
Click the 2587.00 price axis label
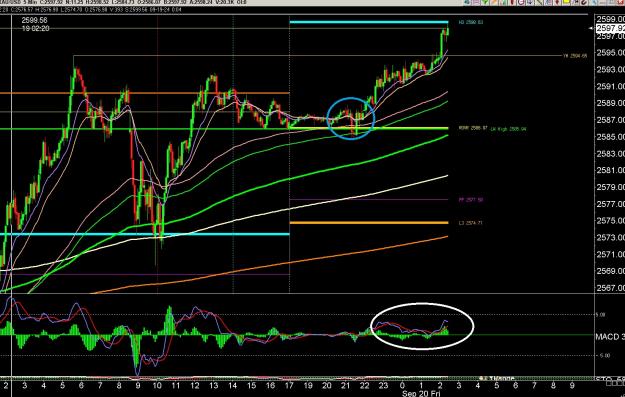pyautogui.click(x=611, y=120)
